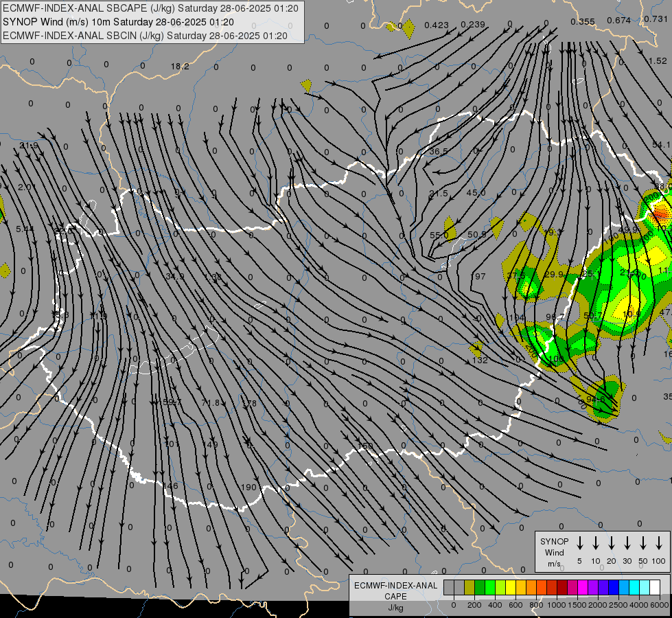Pick the pure blue CAPE legend swatch

tap(613, 588)
